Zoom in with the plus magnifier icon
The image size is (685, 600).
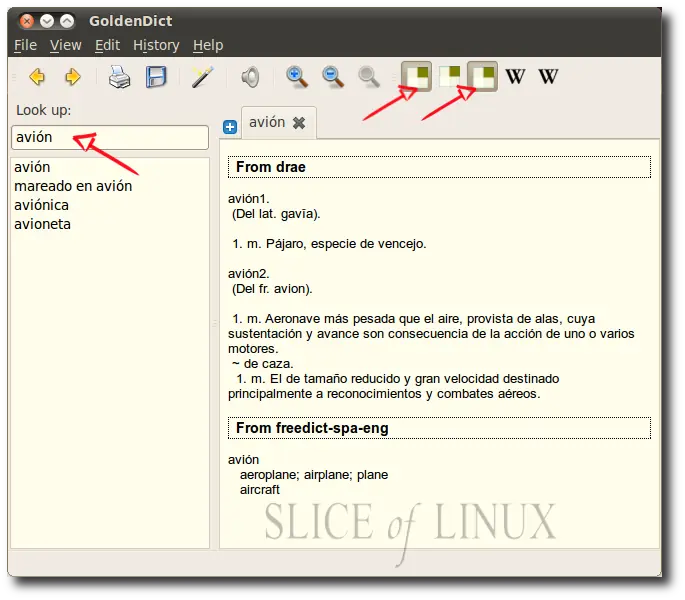click(297, 77)
